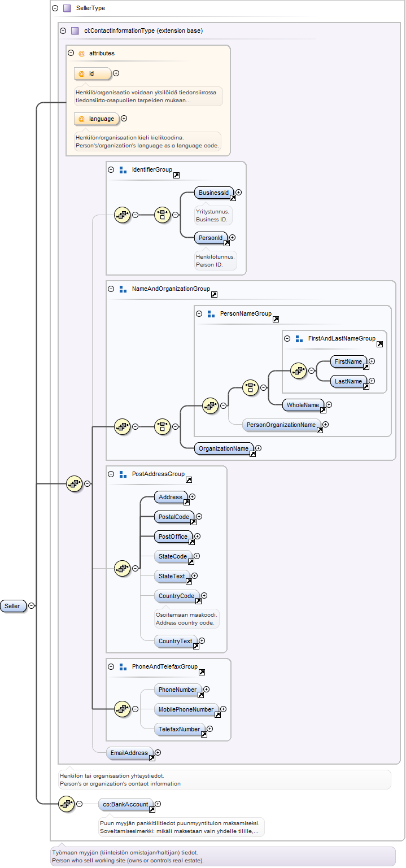The image size is (406, 868).
Task: Open NameAndOrganizationGroup reference arrow
Action: coord(214,295)
